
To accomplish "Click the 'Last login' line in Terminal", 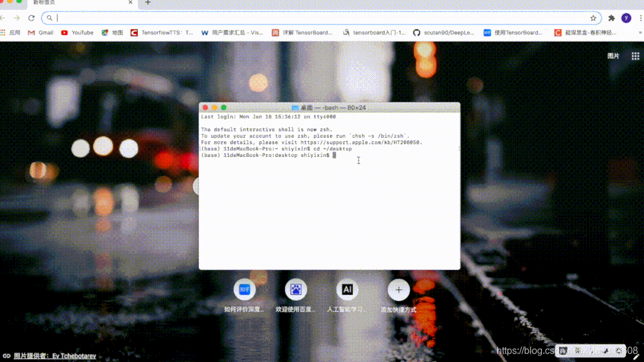I will click(268, 116).
